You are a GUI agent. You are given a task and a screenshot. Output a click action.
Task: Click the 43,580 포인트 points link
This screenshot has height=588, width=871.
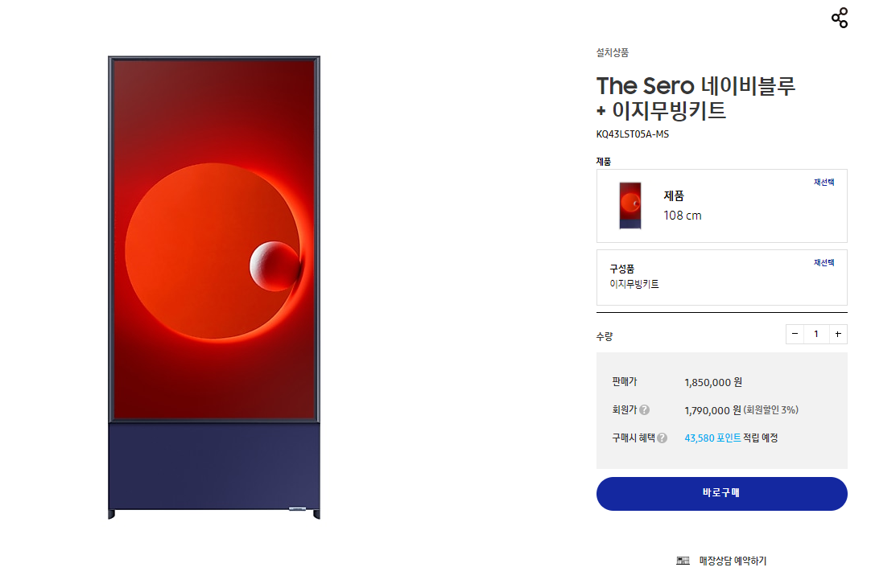tap(712, 438)
